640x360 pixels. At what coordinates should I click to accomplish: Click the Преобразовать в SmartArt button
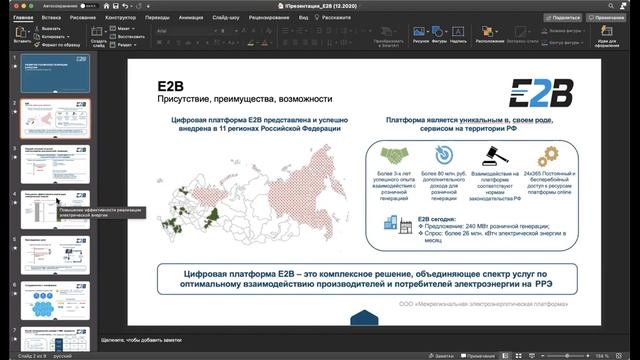coord(388,37)
